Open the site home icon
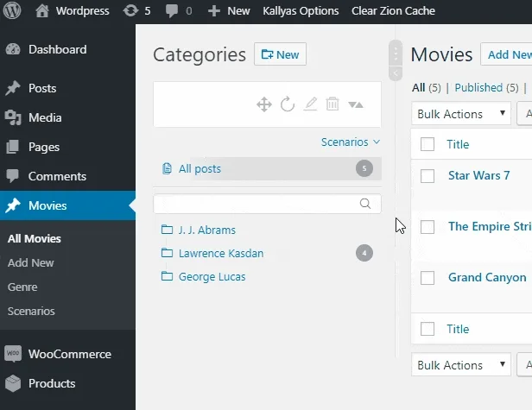This screenshot has height=410, width=532. [42, 11]
